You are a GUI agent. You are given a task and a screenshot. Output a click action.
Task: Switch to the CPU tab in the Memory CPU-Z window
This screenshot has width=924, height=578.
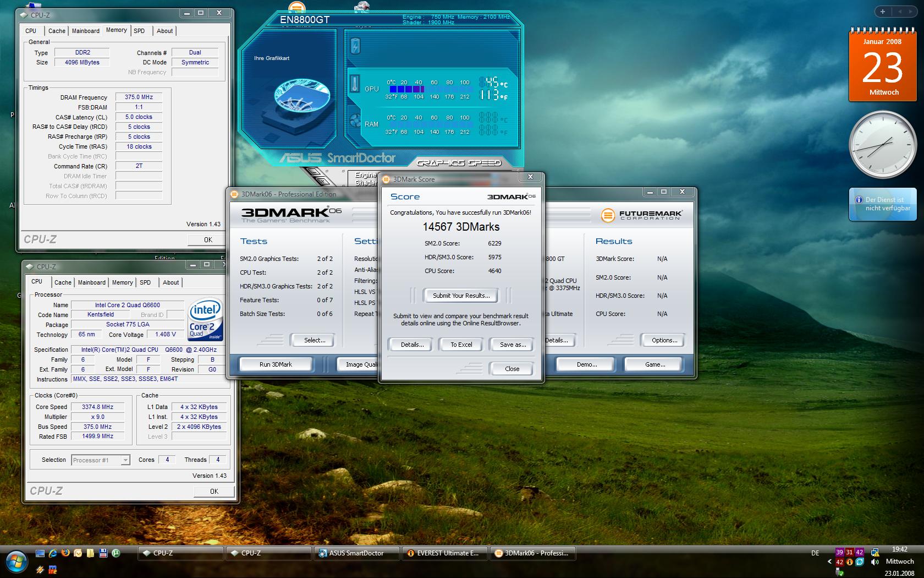[x=31, y=31]
